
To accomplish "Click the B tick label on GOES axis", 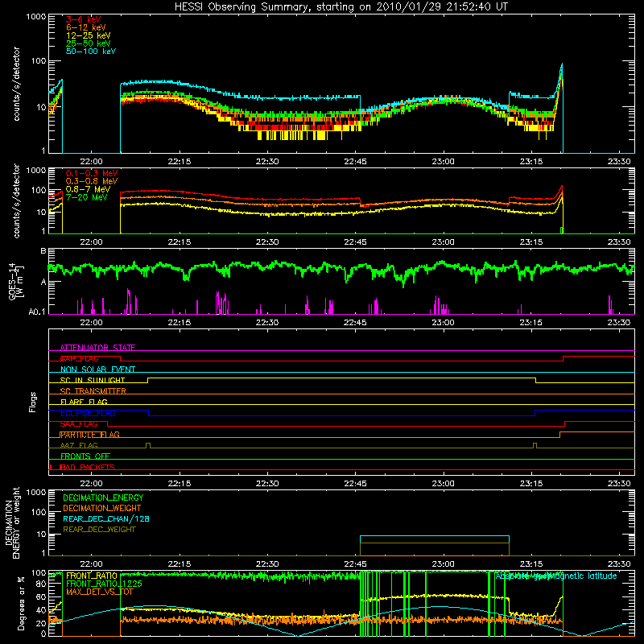I will click(x=43, y=251).
